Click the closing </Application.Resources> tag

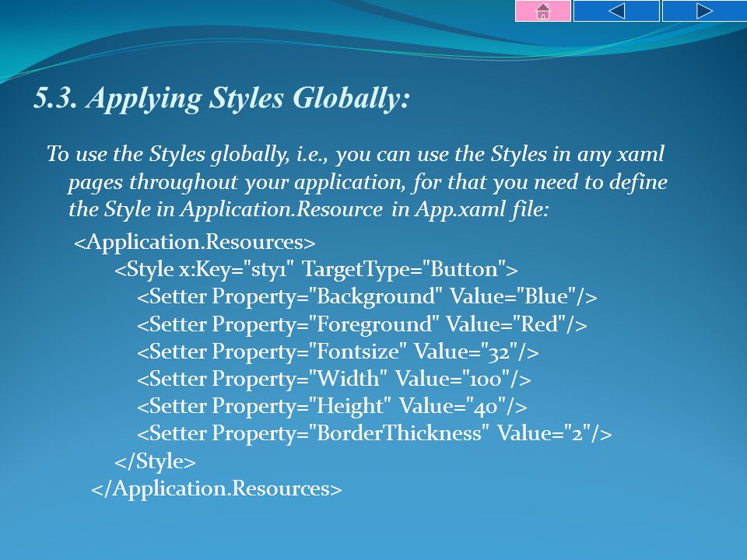(x=217, y=489)
